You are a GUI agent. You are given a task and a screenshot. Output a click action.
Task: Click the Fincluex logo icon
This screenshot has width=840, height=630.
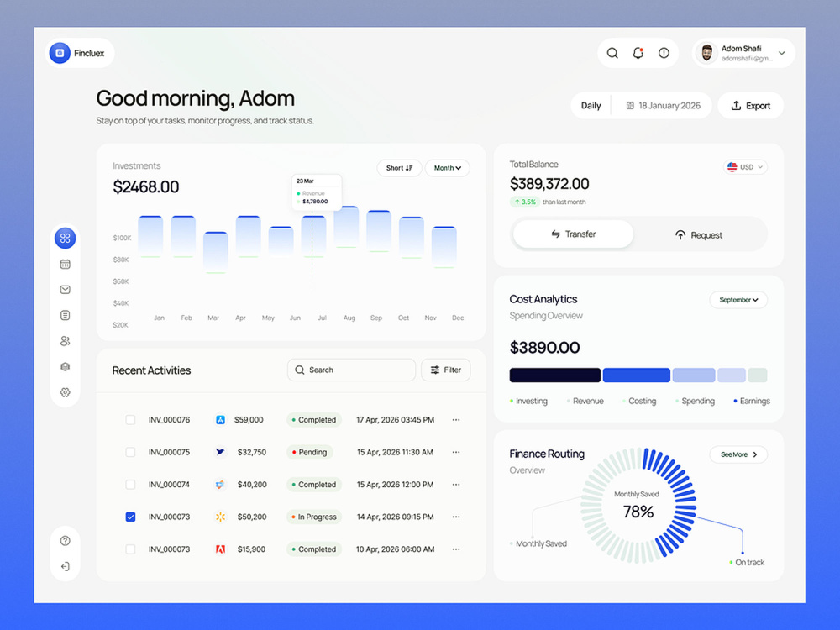pos(60,53)
